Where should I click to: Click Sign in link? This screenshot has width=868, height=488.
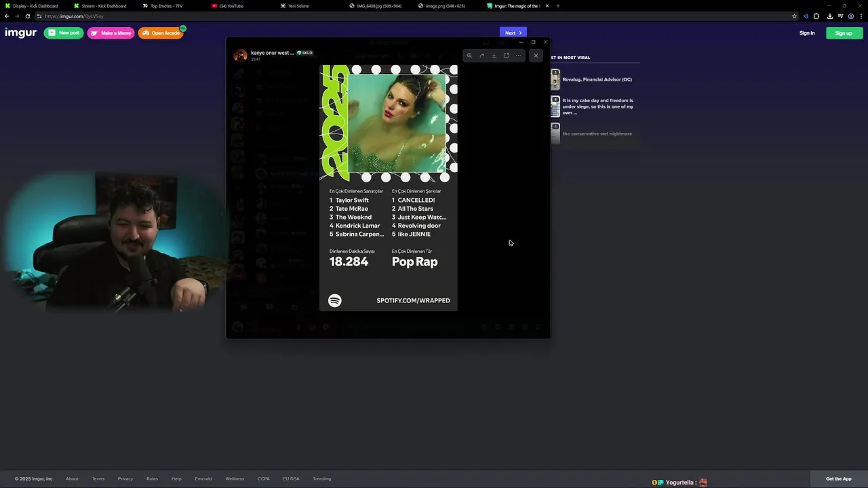807,33
